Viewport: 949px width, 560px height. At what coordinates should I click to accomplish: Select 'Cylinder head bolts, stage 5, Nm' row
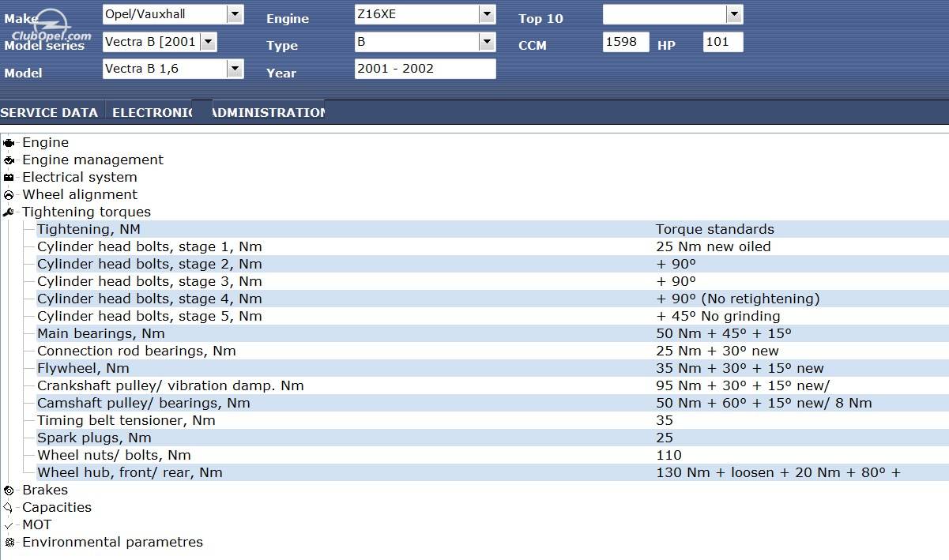point(492,316)
